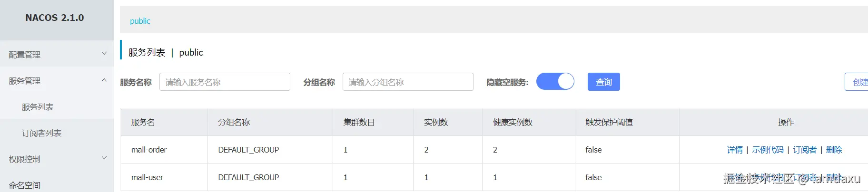Select the public namespace tab

pos(140,21)
